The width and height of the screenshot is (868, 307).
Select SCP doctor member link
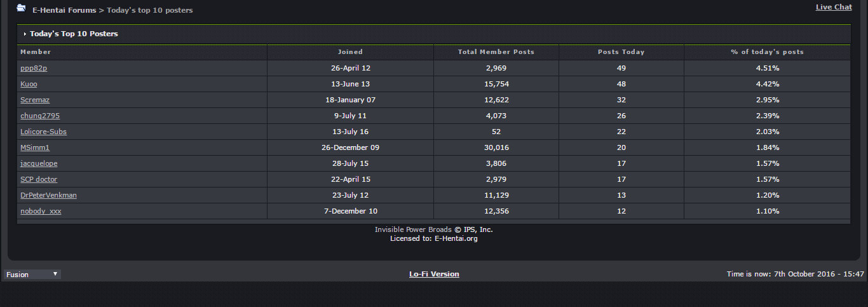39,179
